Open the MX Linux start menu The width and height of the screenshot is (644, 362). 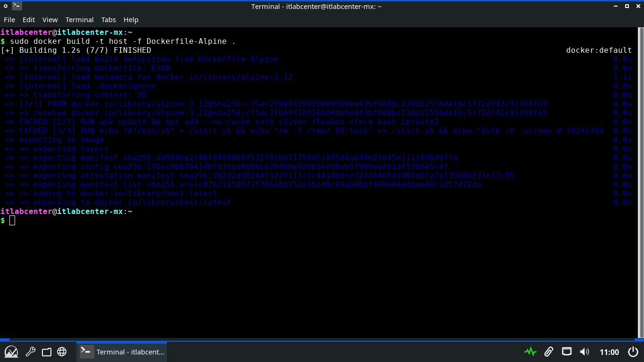tap(11, 352)
